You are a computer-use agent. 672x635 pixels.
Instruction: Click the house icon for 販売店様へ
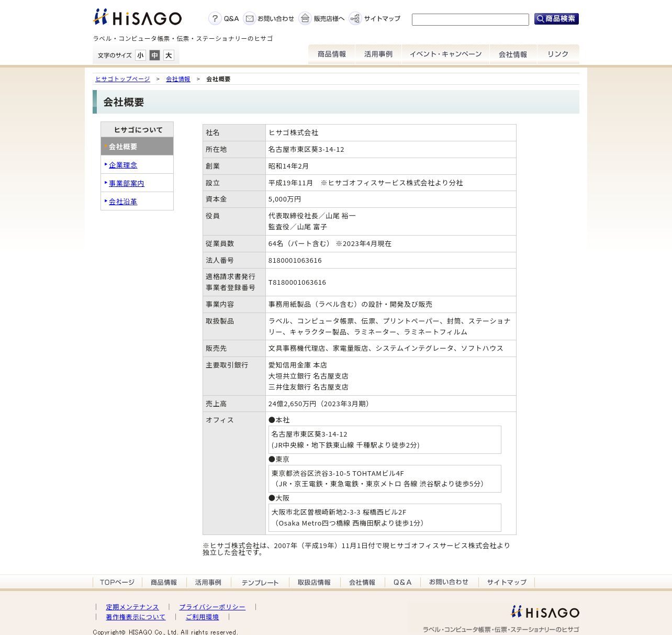click(x=305, y=19)
